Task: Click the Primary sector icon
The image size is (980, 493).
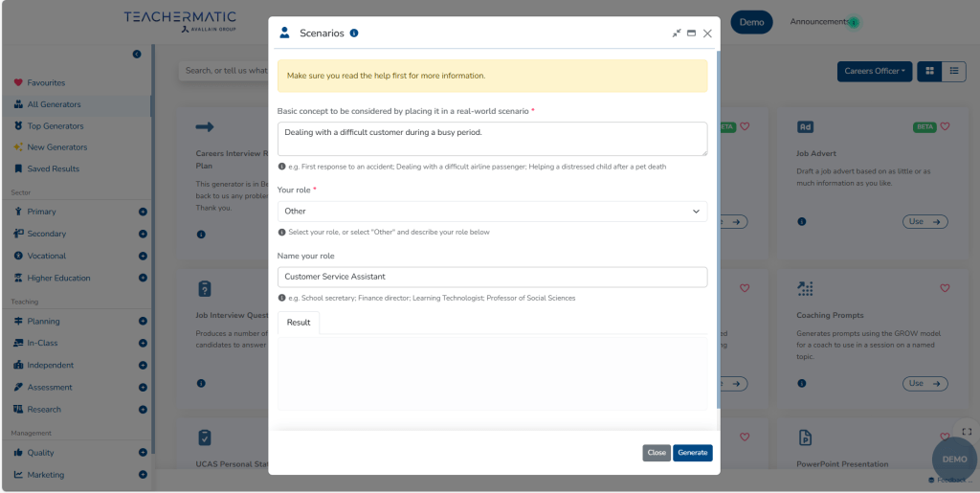Action: coord(18,212)
